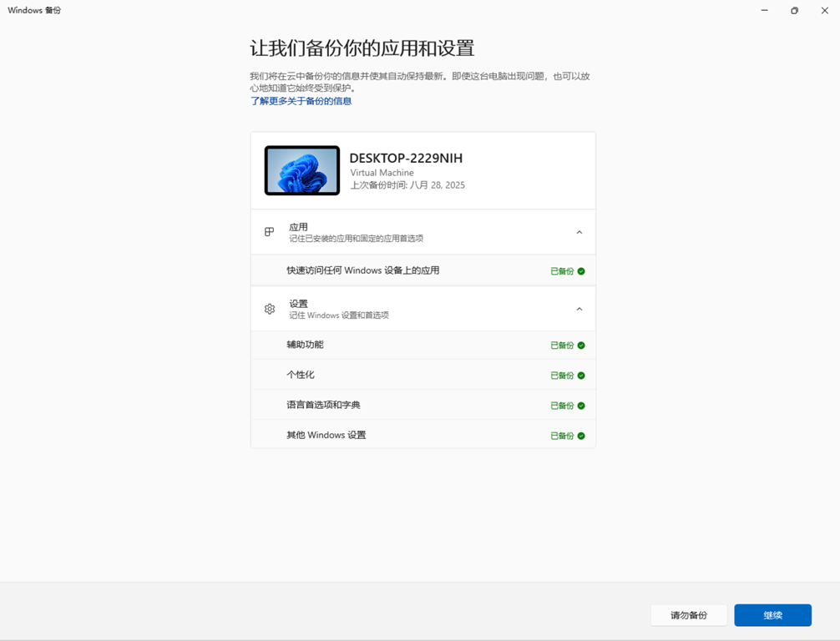Click 已备份 status on 辅助功能 row

coord(562,346)
